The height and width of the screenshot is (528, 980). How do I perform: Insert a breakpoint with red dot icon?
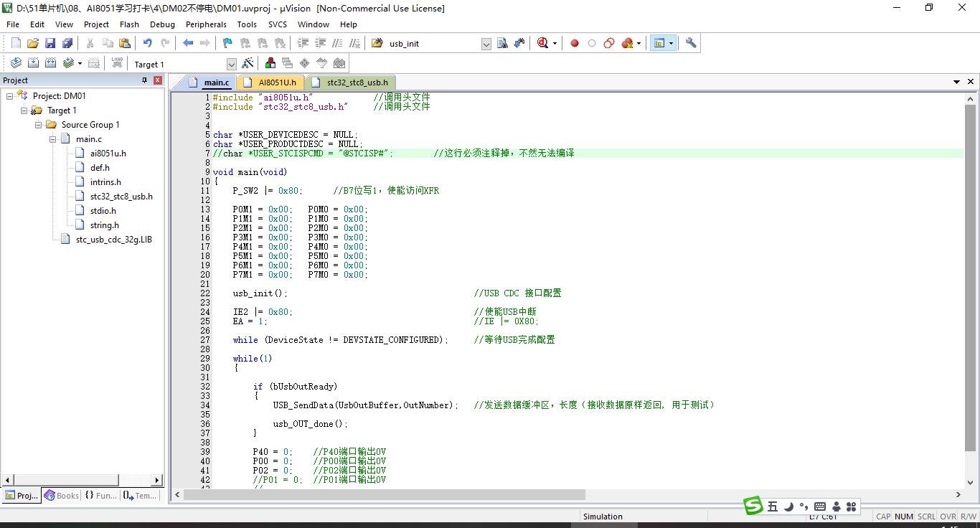point(575,44)
